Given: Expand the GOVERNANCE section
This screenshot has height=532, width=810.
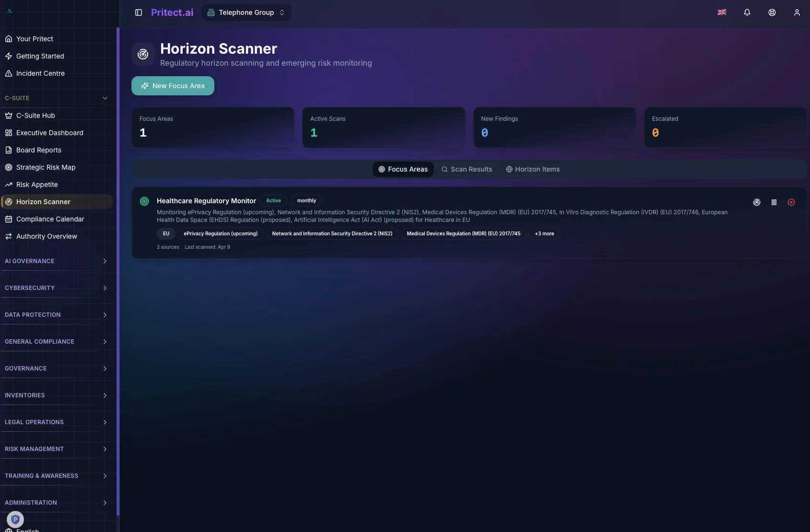Looking at the screenshot, I should [x=57, y=369].
